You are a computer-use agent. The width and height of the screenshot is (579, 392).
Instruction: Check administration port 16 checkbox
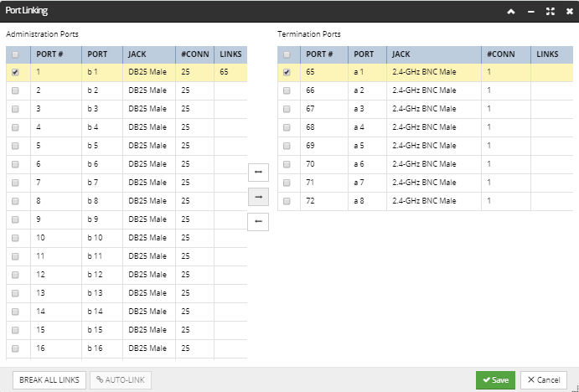(15, 348)
